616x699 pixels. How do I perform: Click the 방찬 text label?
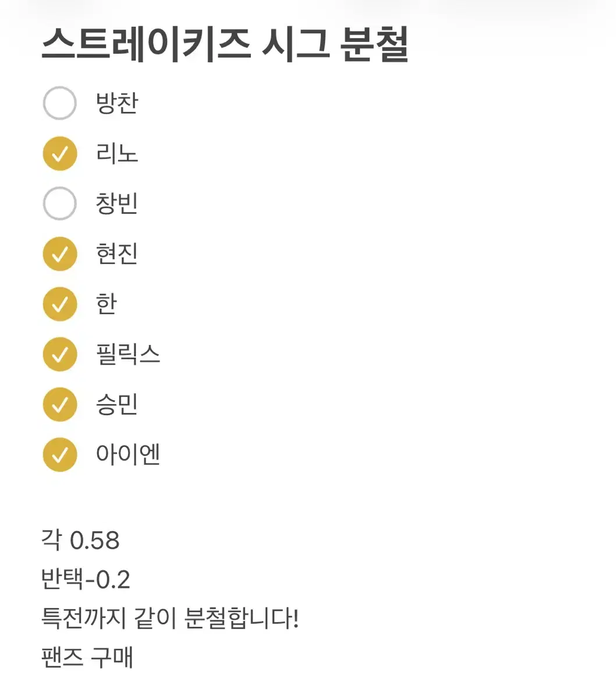(x=116, y=103)
